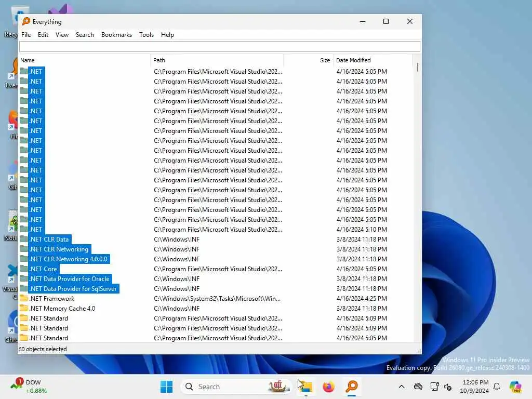Open the Search menu

(85, 35)
